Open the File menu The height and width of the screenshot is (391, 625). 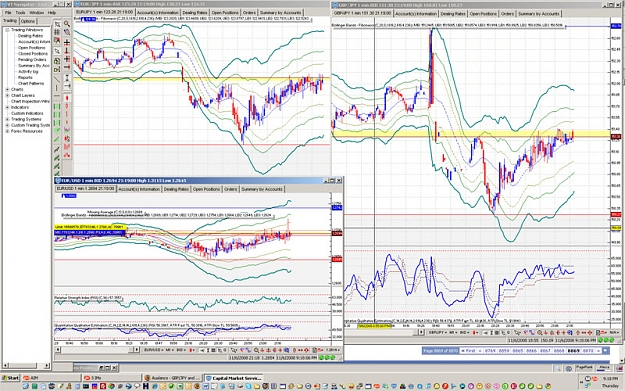point(8,13)
